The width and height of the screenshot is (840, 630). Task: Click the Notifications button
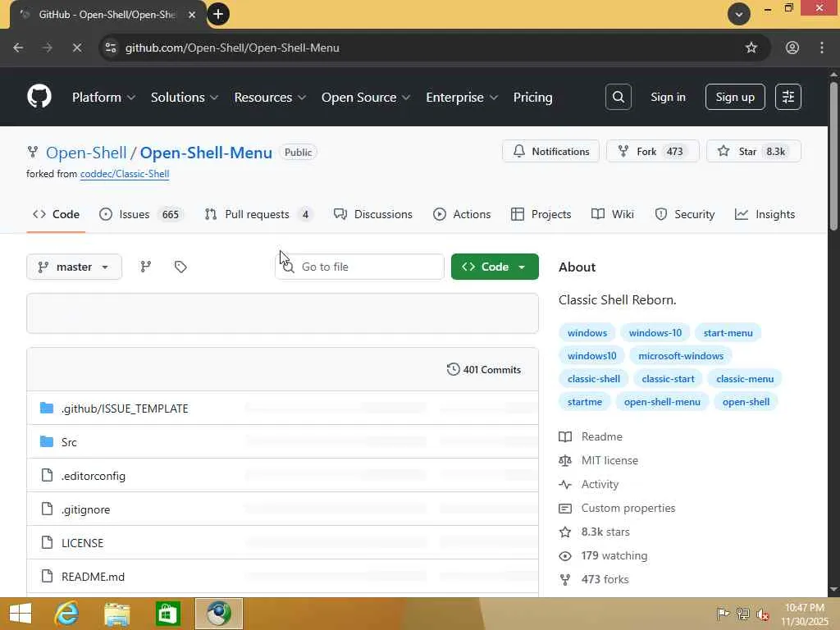(550, 152)
